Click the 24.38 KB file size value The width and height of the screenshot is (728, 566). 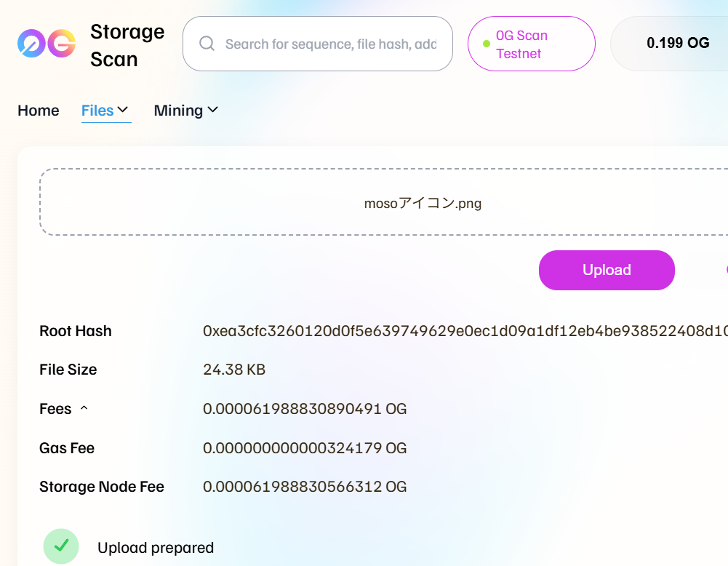234,370
